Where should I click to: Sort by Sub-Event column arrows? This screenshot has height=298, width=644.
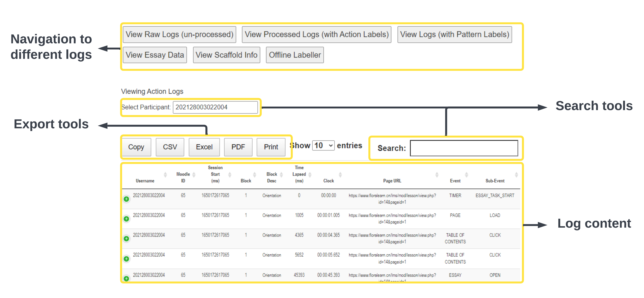[517, 174]
